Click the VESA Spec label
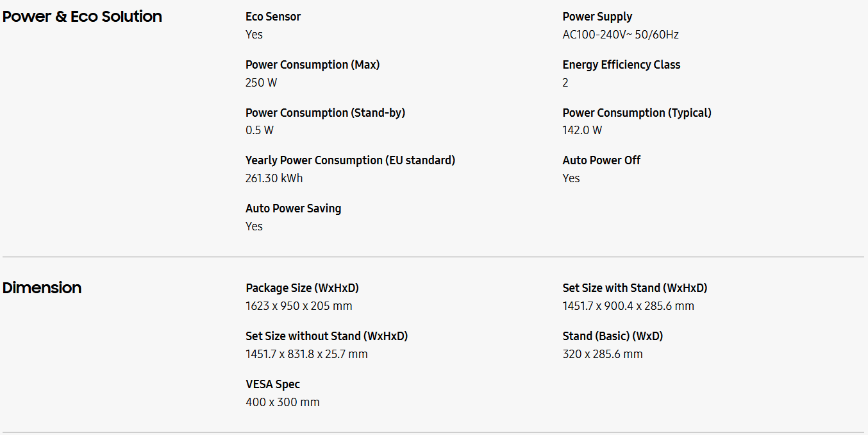 tap(272, 384)
